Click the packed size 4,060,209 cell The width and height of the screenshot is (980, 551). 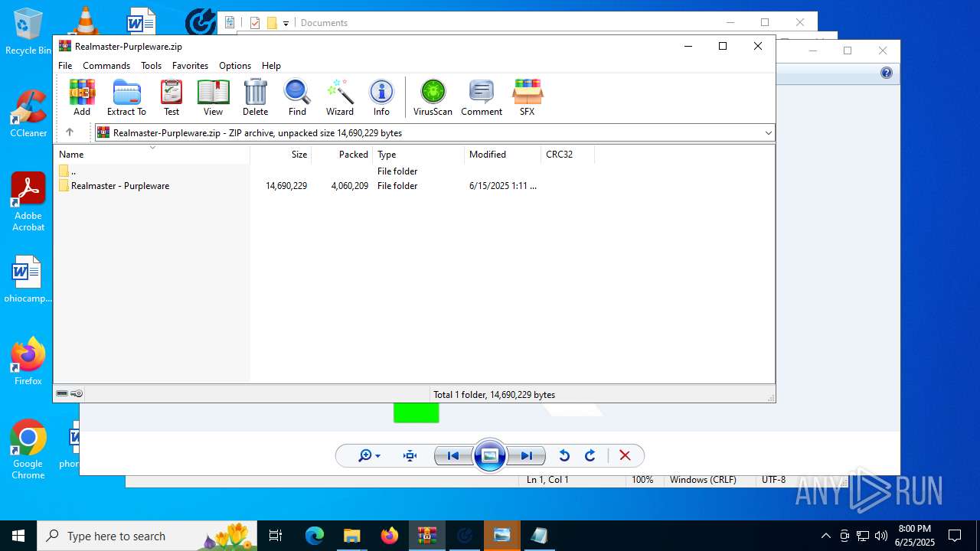[x=350, y=186]
